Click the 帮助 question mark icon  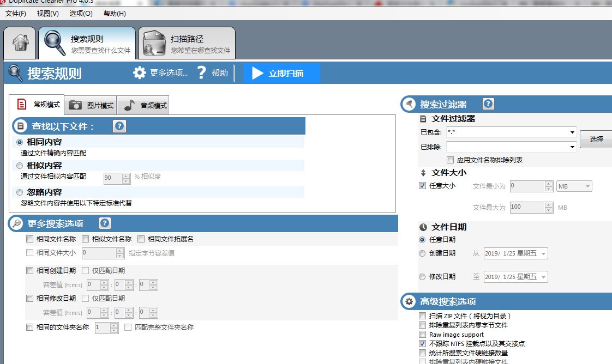[x=202, y=72]
